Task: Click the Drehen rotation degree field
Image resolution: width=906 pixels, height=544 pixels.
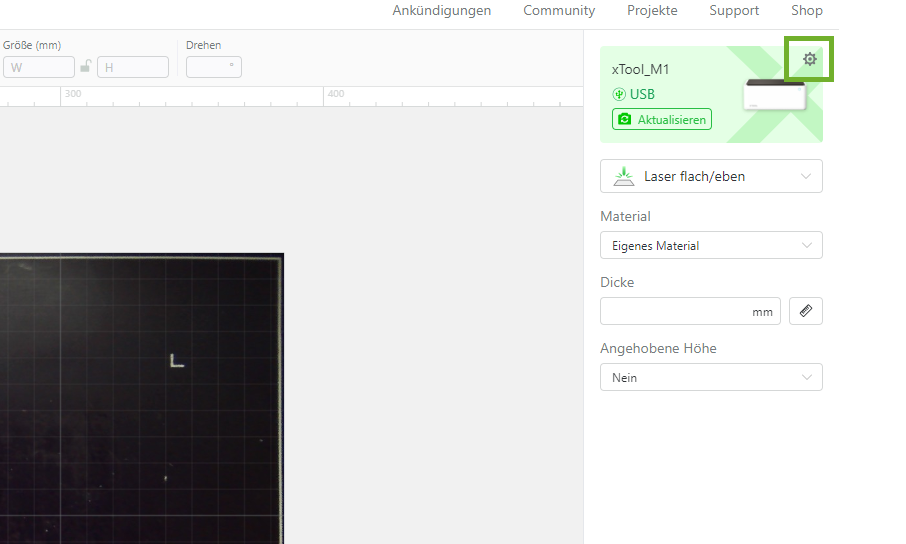Action: click(x=214, y=67)
